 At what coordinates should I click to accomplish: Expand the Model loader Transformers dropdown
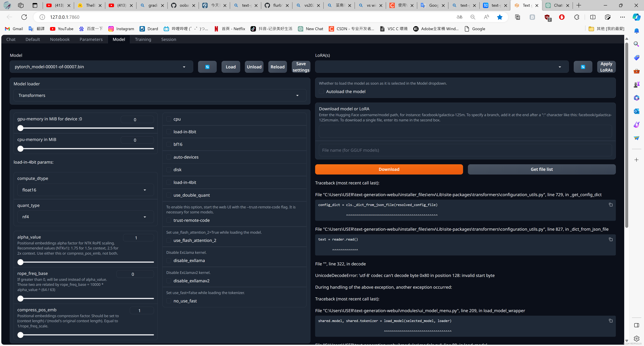pyautogui.click(x=160, y=95)
